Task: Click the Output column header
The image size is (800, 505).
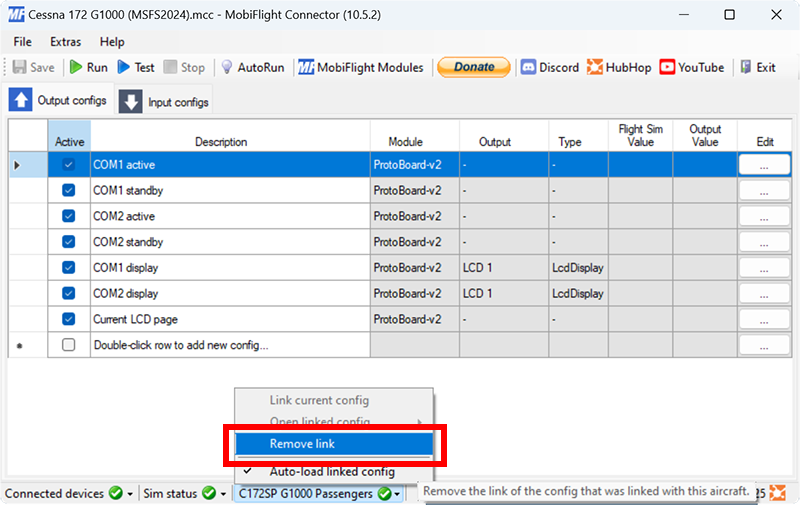Action: [504, 136]
